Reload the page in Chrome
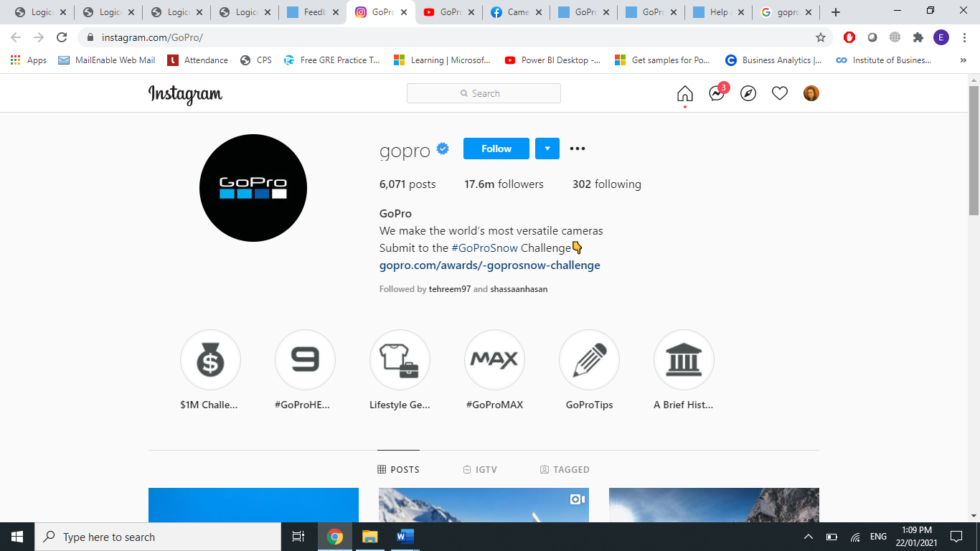Screen dimensions: 980x551 pos(62,37)
